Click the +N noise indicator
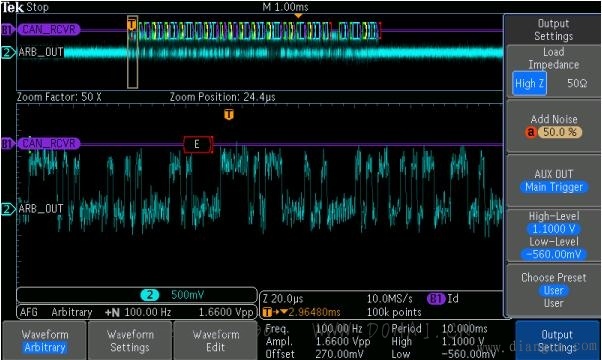The height and width of the screenshot is (360, 602). pos(112,312)
